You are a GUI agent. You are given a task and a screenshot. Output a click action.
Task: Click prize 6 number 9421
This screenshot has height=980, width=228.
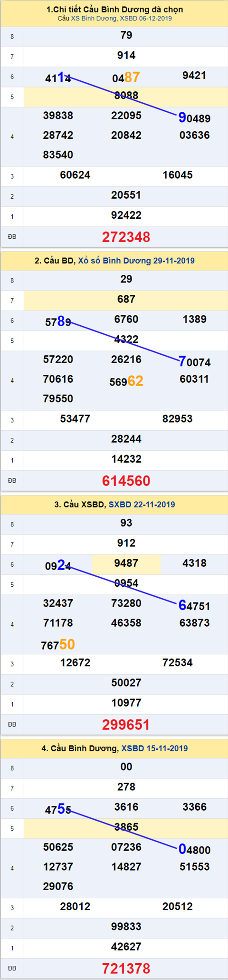194,75
